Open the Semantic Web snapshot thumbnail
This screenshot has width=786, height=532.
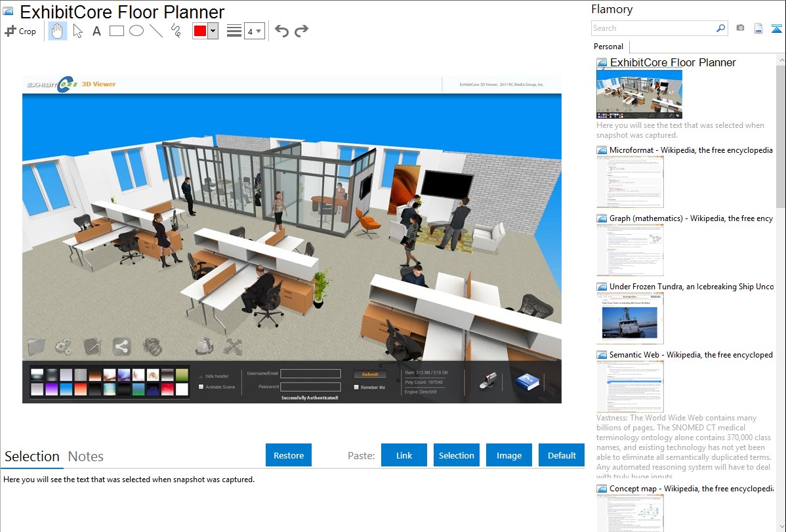coord(630,386)
